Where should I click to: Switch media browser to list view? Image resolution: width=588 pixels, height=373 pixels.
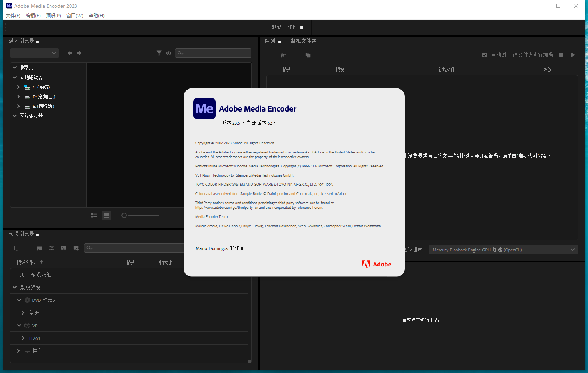click(94, 215)
